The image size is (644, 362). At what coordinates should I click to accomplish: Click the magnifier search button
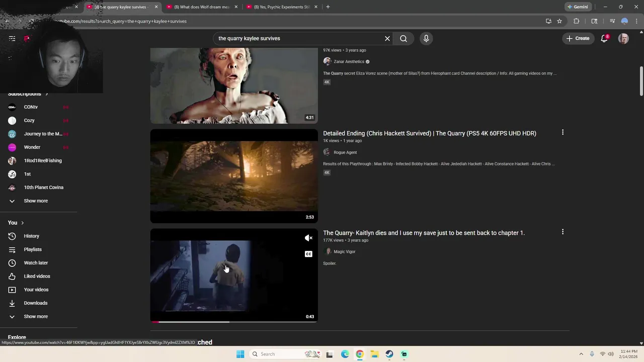[404, 38]
